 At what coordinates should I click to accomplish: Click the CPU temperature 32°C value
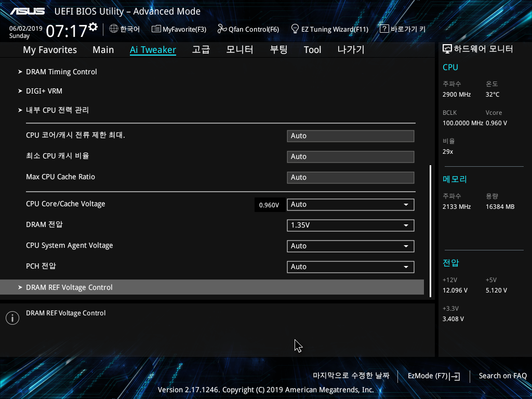493,95
